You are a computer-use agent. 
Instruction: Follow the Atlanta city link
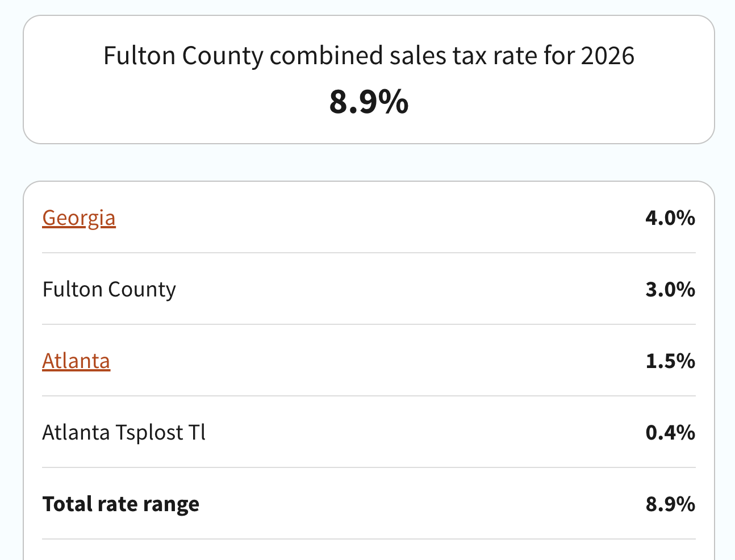pyautogui.click(x=76, y=361)
